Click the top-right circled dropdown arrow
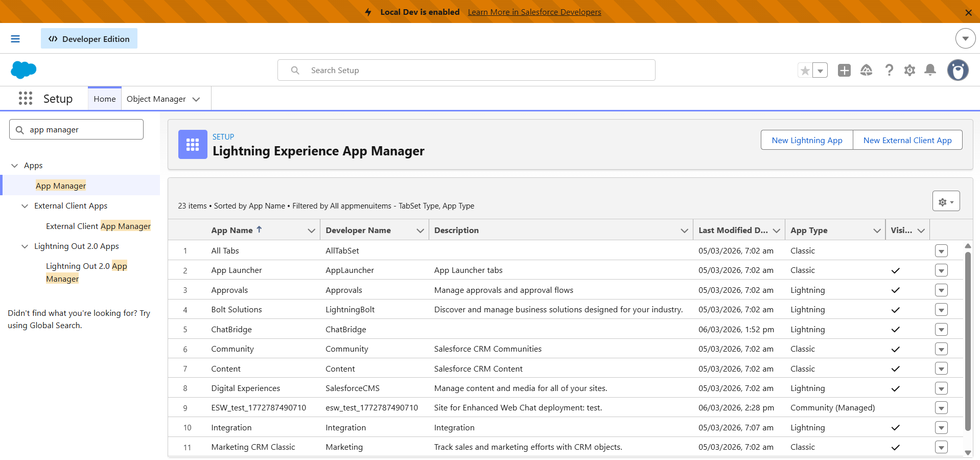The height and width of the screenshot is (460, 980). coord(965,38)
